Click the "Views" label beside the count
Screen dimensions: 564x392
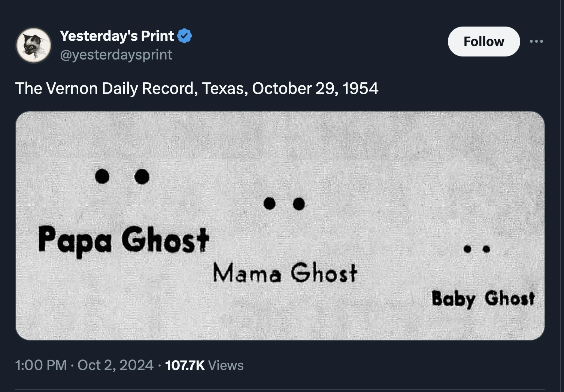click(225, 365)
